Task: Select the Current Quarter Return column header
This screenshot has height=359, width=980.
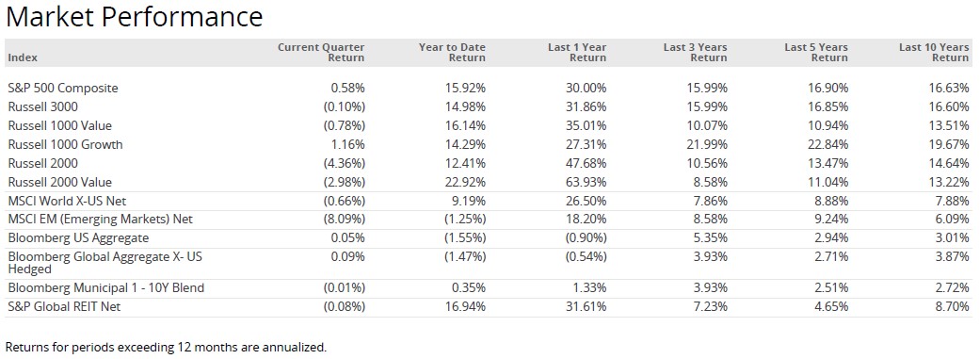Action: click(321, 53)
